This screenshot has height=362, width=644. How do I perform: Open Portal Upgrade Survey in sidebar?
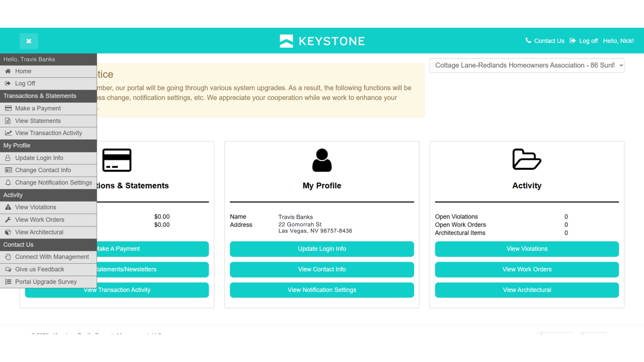click(48, 282)
